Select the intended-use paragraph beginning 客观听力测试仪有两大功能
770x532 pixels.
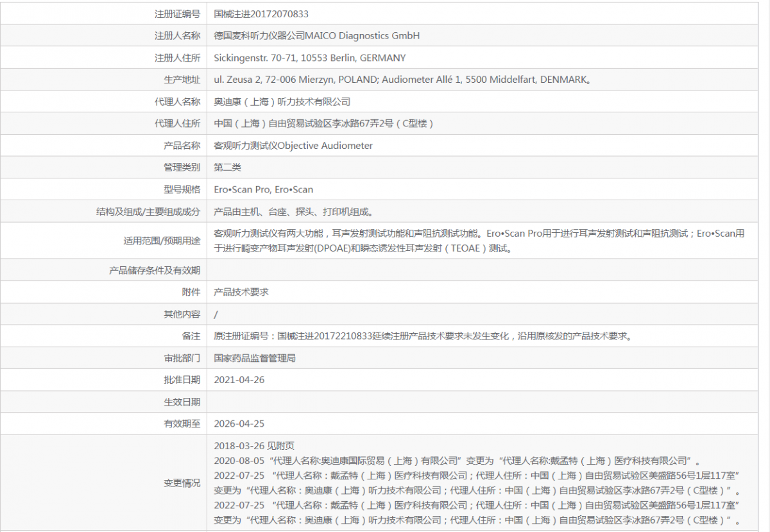coord(479,241)
